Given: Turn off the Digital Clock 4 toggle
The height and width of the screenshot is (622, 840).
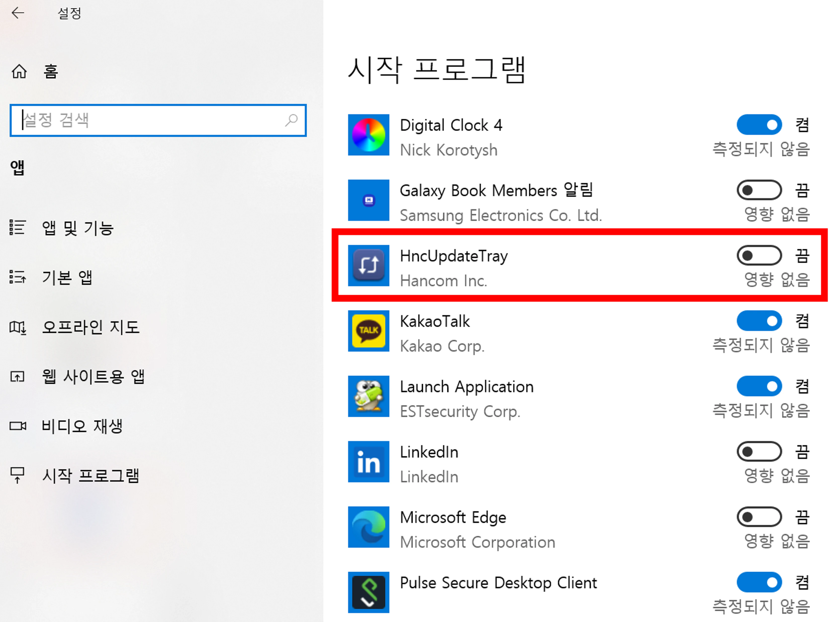Looking at the screenshot, I should (759, 124).
